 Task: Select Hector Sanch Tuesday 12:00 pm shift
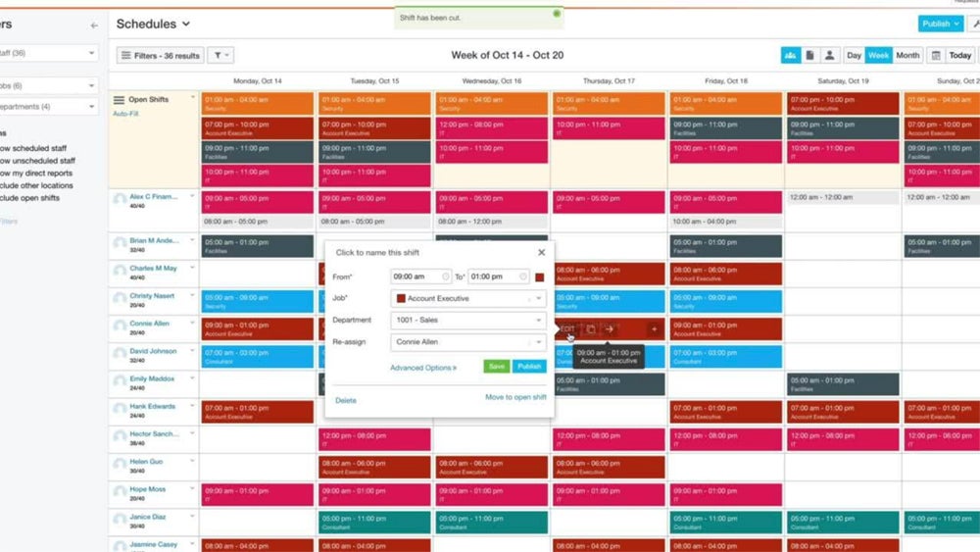(374, 439)
